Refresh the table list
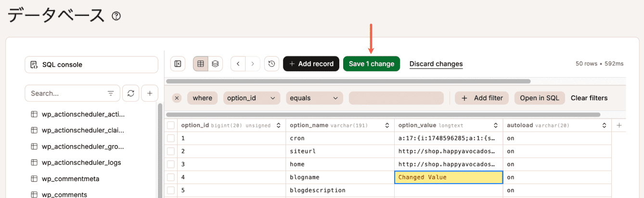The width and height of the screenshot is (644, 198). pos(130,93)
